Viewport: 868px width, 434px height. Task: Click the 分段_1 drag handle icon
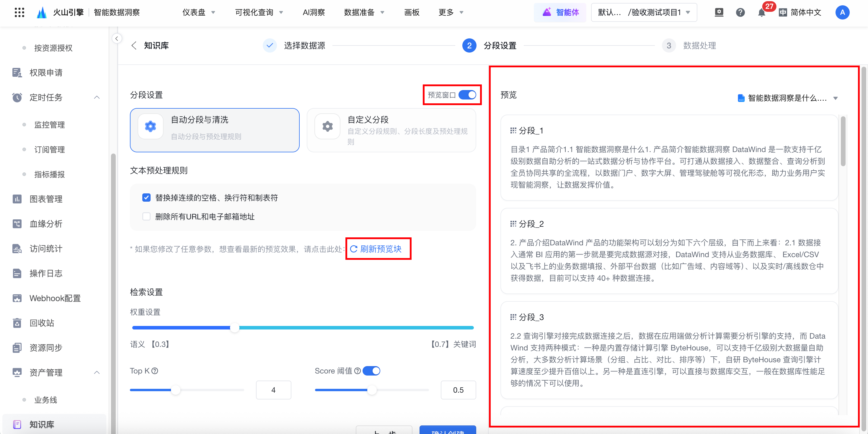tap(513, 131)
